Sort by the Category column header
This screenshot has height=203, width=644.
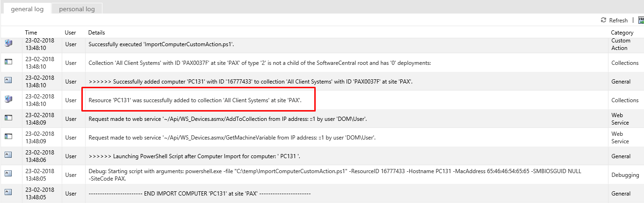pos(622,33)
